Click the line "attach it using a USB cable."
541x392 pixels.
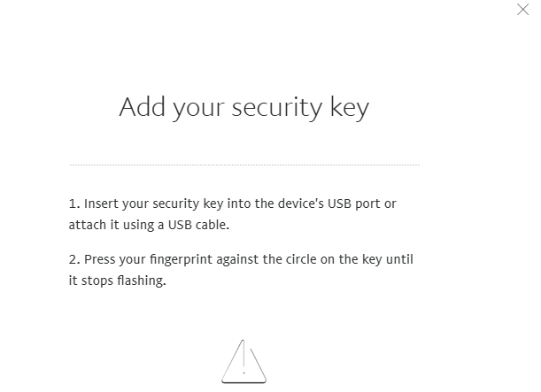coord(149,225)
